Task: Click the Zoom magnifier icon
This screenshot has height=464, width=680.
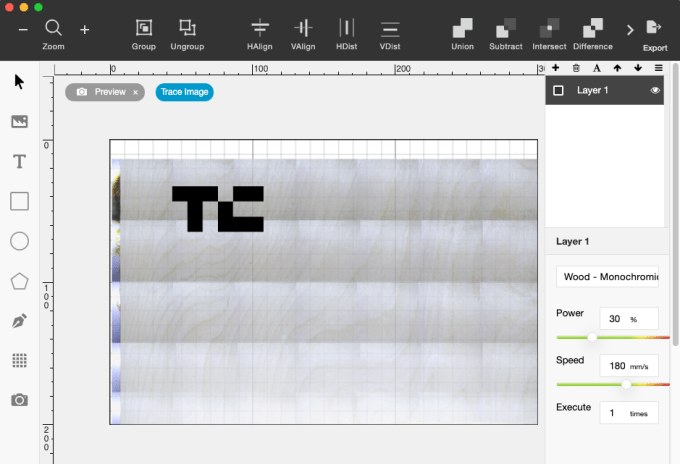Action: pyautogui.click(x=53, y=28)
